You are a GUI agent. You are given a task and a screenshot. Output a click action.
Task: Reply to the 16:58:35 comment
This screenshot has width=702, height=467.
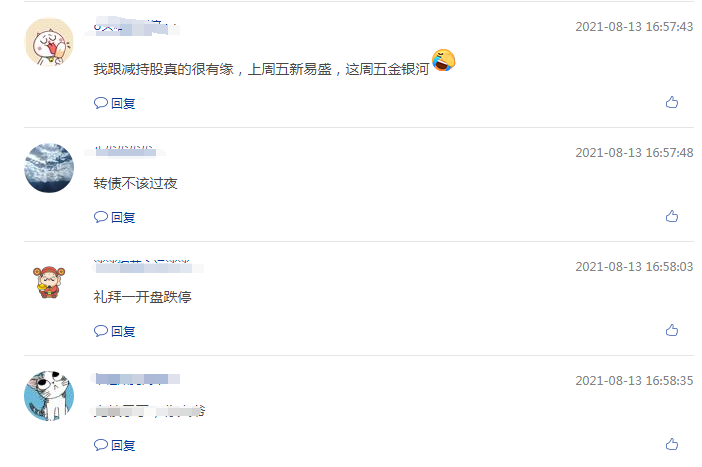[115, 445]
